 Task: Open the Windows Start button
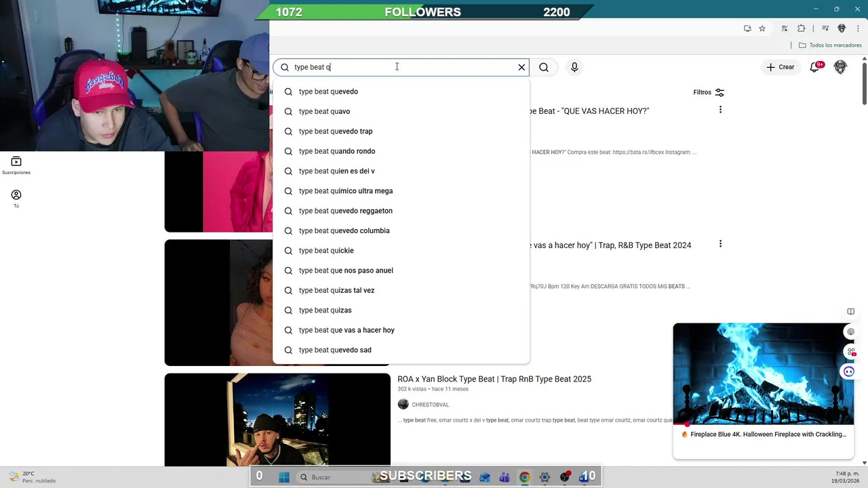[284, 477]
